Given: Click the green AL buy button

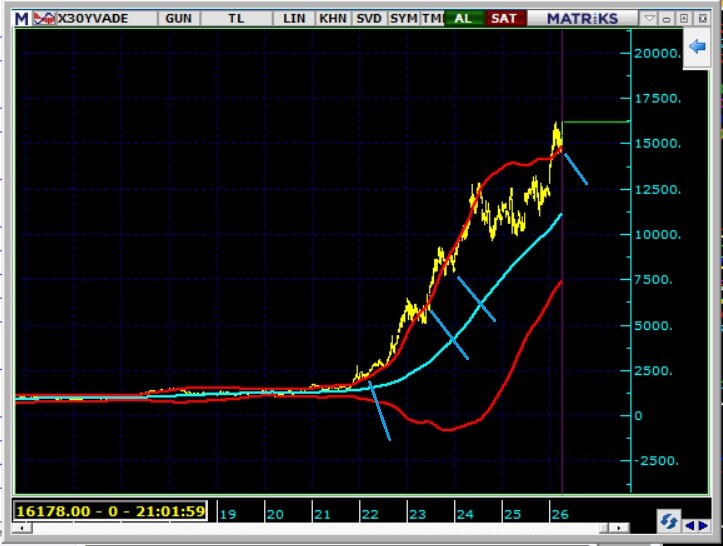Looking at the screenshot, I should coord(463,18).
